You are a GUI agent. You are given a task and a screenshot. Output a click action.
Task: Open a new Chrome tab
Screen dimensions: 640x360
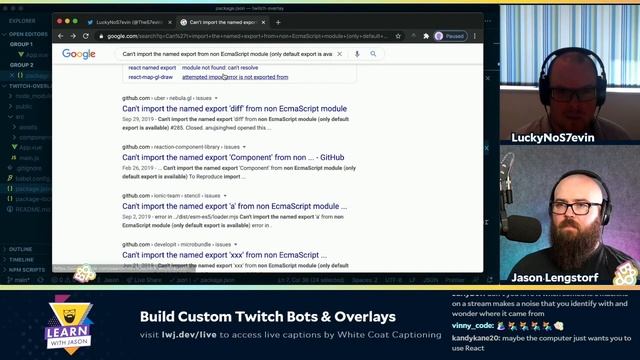tap(278, 22)
